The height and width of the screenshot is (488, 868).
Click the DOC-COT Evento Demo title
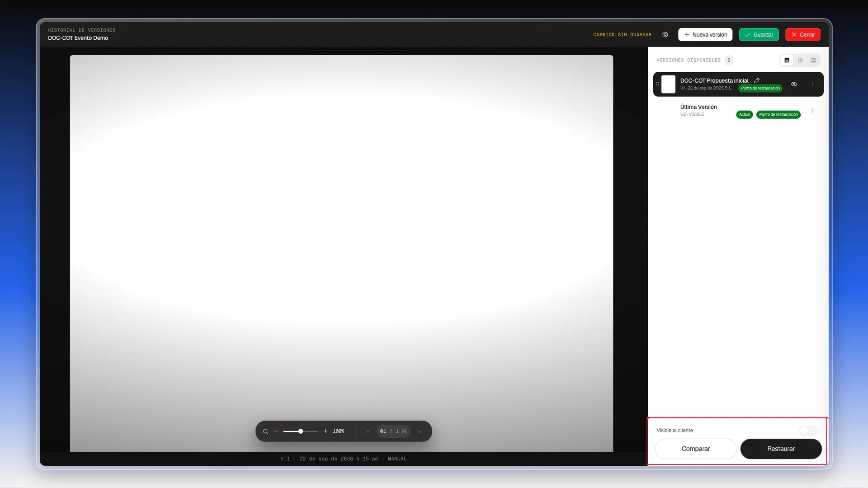click(x=78, y=38)
